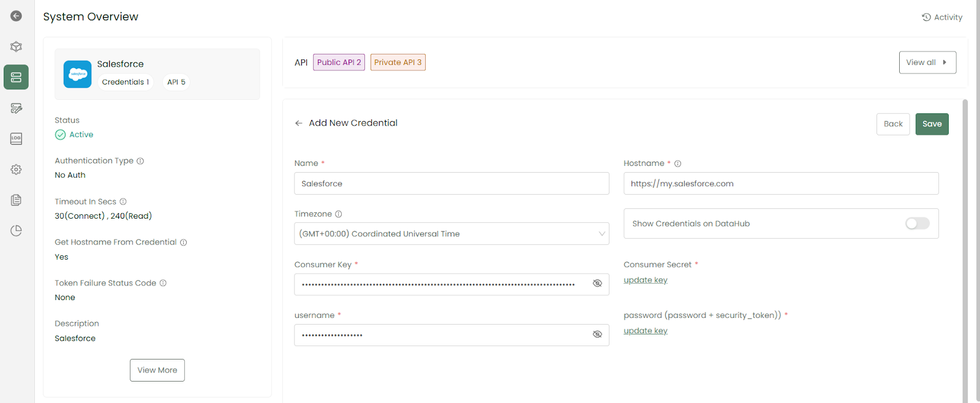
Task: Select the highlighted systems server icon in sidebar
Action: click(x=16, y=77)
